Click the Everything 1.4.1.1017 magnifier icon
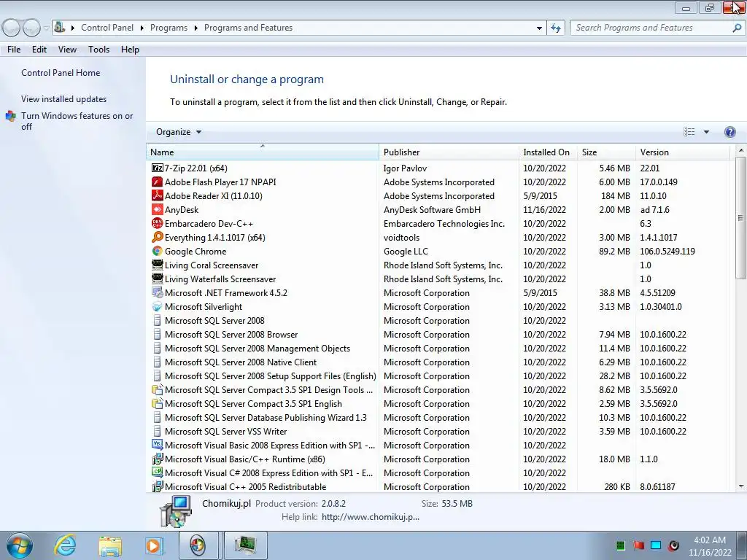This screenshot has height=560, width=747. (x=158, y=237)
